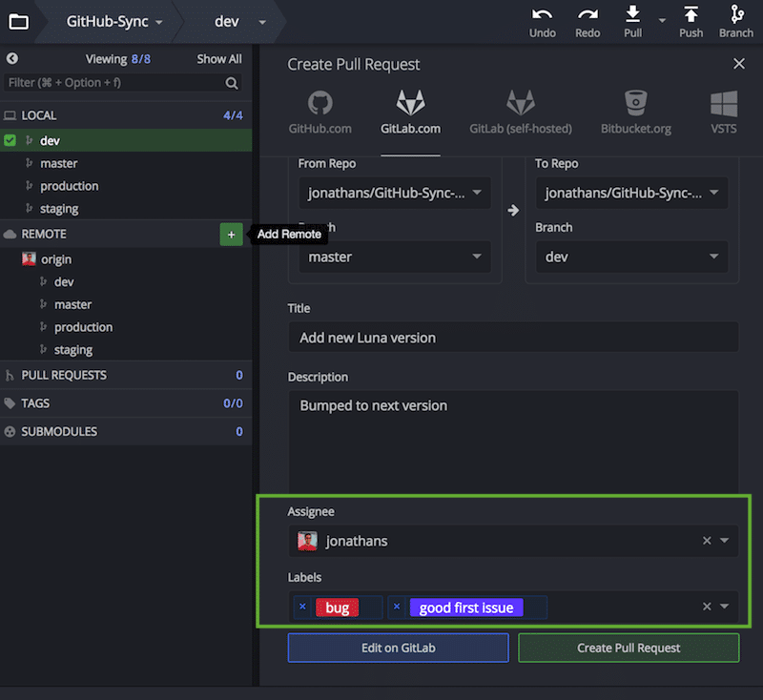Viewport: 763px width, 700px height.
Task: Open the source branch master dropdown
Action: tap(395, 257)
